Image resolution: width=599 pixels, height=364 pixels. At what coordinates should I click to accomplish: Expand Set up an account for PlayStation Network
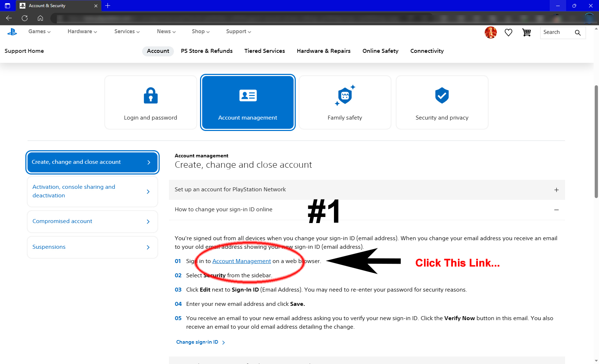(x=367, y=190)
